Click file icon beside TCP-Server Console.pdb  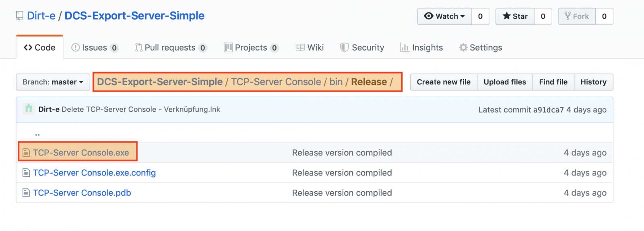[x=26, y=193]
